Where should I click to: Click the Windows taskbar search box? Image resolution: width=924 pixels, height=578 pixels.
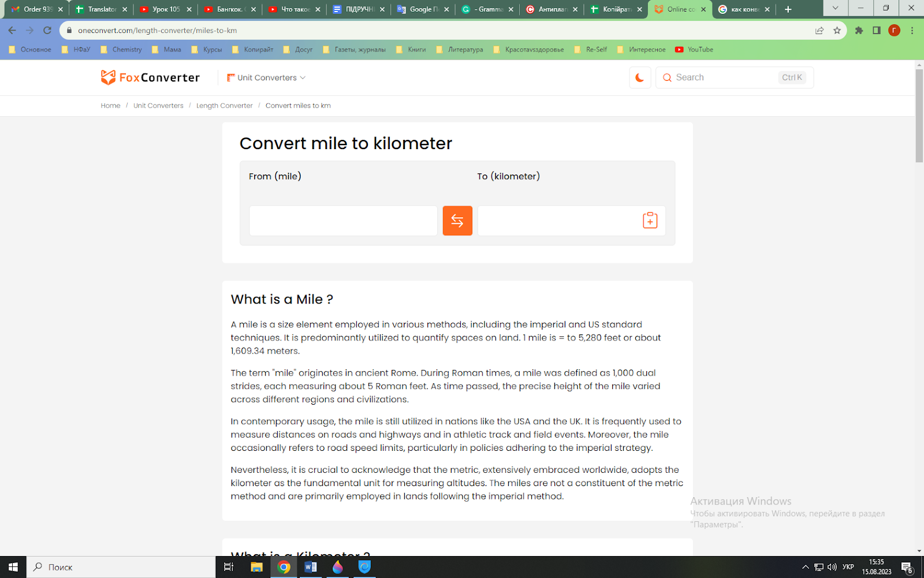(x=121, y=567)
